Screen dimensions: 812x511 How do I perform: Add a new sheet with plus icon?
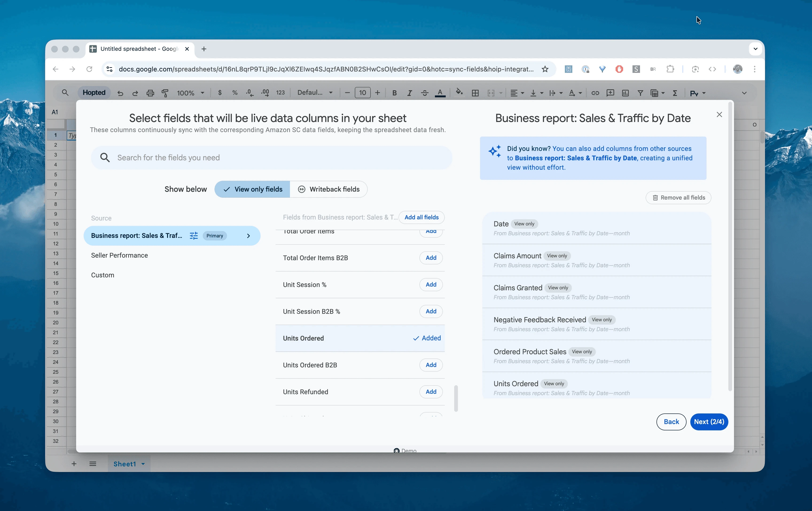point(74,464)
